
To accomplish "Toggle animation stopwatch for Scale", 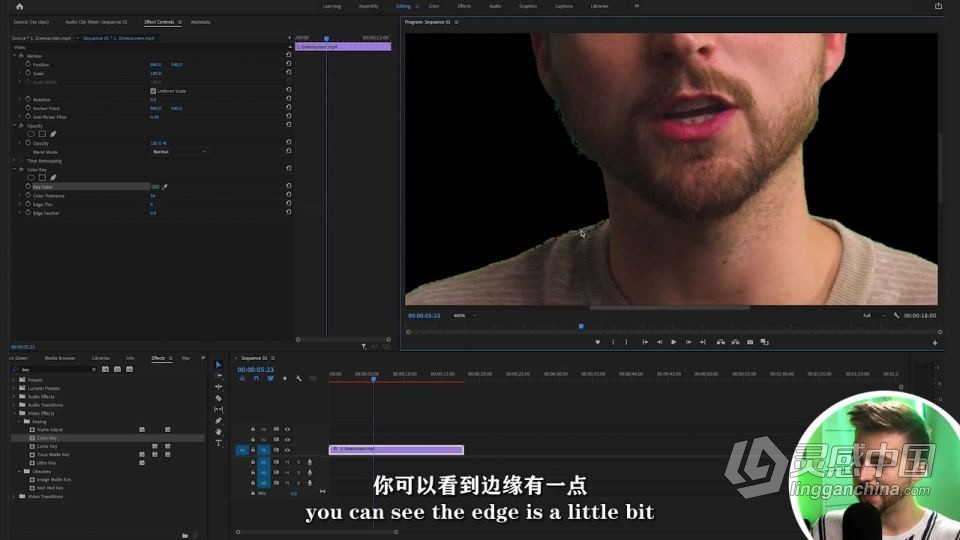I will click(28, 73).
